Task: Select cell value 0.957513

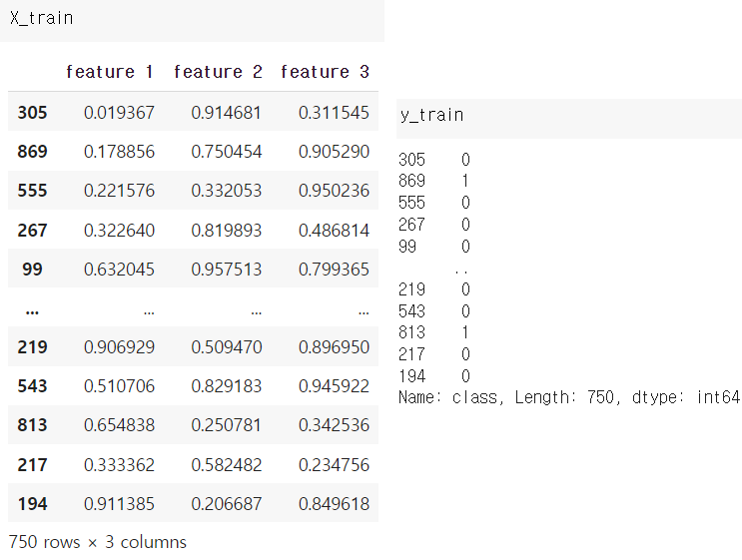Action: point(227,270)
